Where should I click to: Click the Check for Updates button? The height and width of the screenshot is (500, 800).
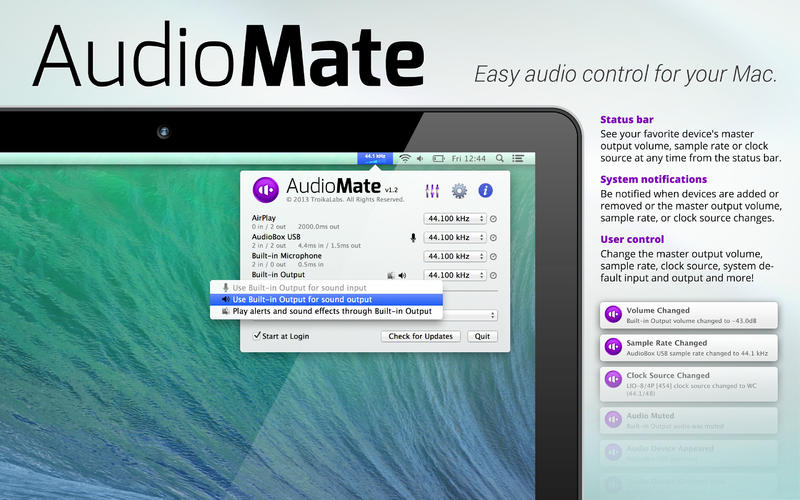coord(420,336)
